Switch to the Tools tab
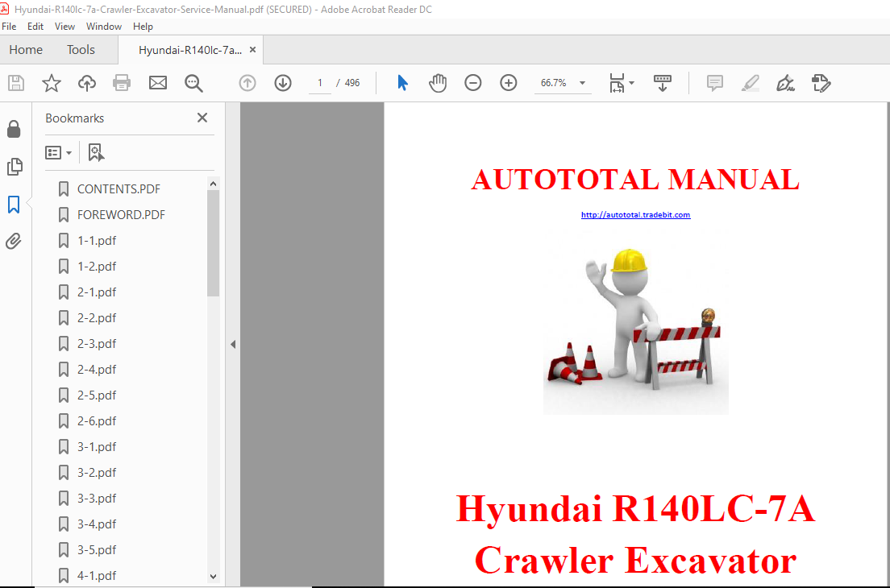 (81, 50)
